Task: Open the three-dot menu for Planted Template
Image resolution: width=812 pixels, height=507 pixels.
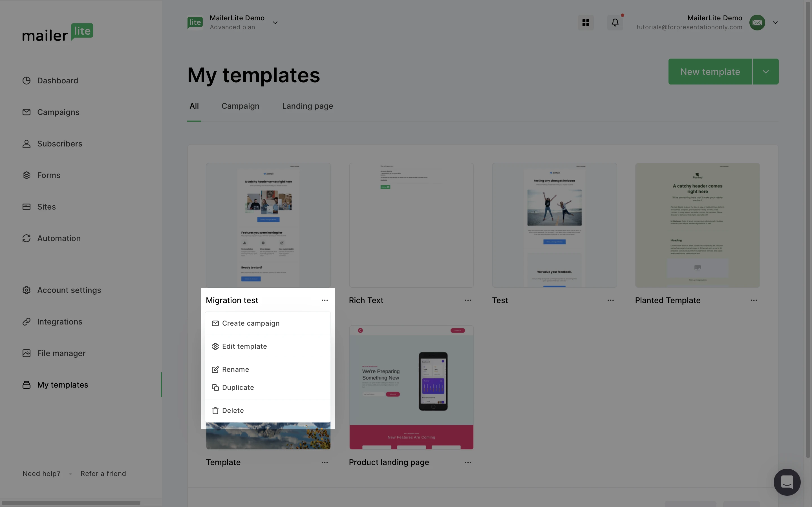Action: tap(754, 301)
